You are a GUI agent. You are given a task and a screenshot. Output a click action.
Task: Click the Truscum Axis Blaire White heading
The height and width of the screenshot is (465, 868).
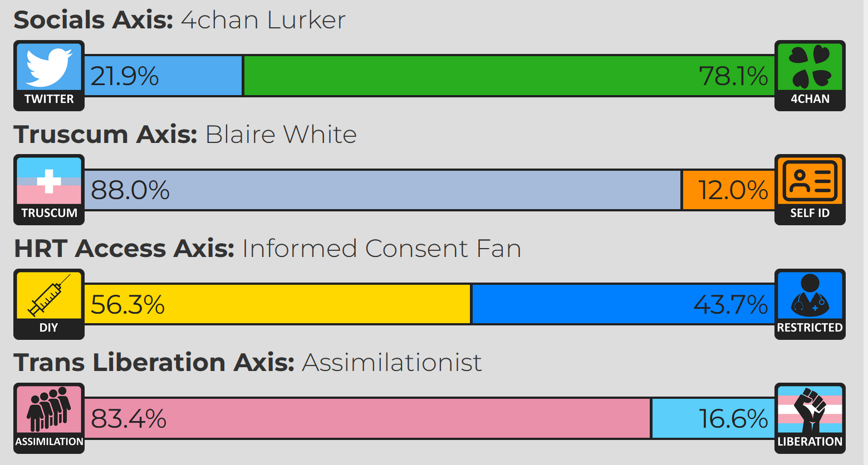point(185,134)
